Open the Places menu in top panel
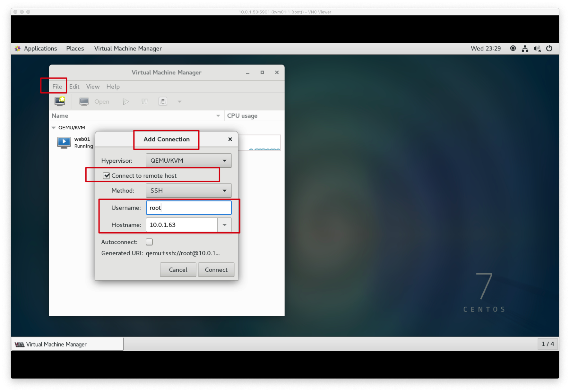This screenshot has height=392, width=570. coord(75,48)
